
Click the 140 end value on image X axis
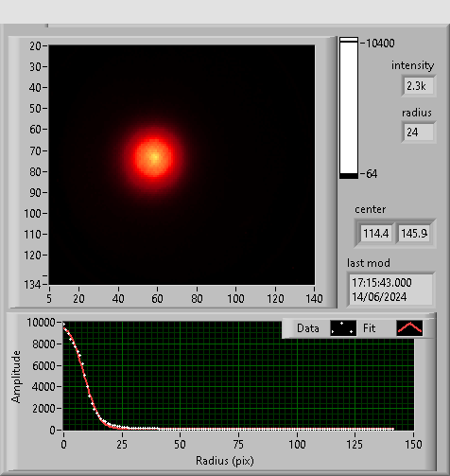(x=314, y=298)
